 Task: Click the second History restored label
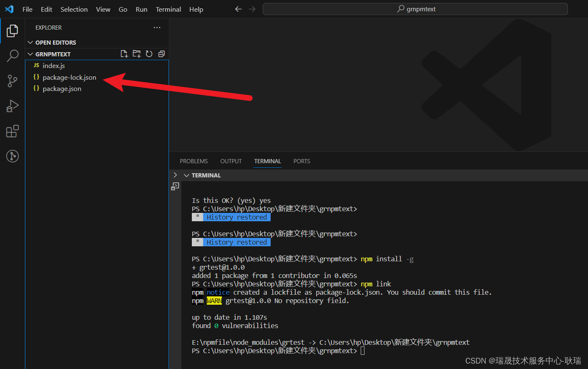[x=236, y=242]
